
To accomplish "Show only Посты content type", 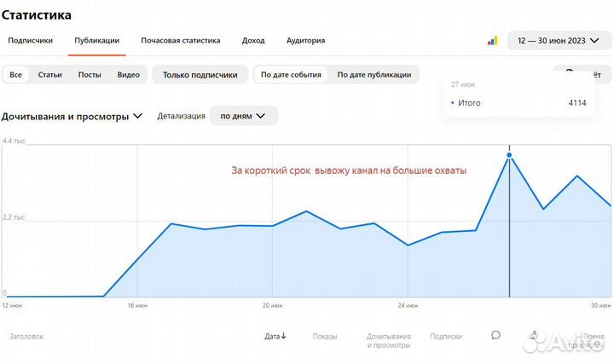I will click(x=90, y=75).
